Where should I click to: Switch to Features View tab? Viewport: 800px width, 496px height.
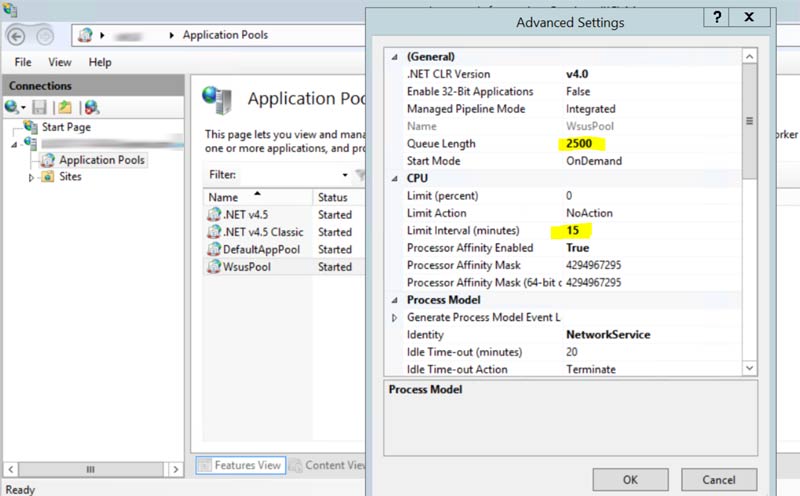pyautogui.click(x=241, y=465)
